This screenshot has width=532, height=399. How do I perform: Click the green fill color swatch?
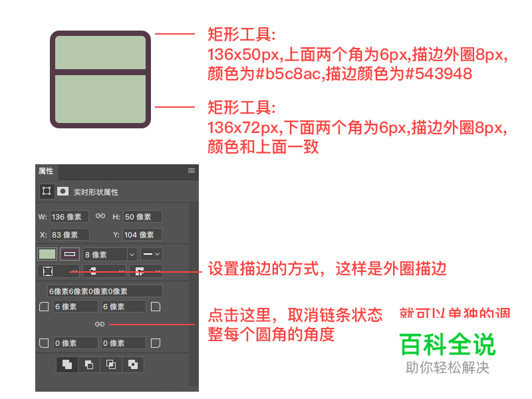tap(47, 254)
